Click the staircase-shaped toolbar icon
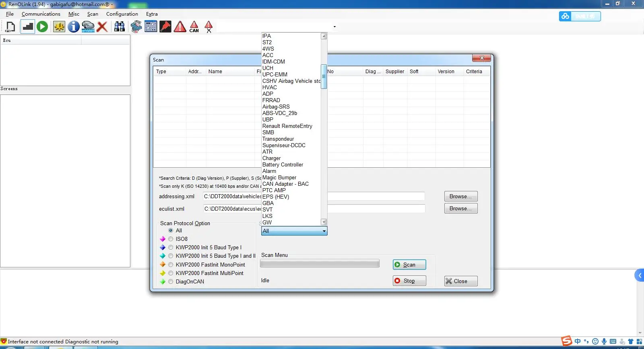Image resolution: width=644 pixels, height=349 pixels. (27, 27)
